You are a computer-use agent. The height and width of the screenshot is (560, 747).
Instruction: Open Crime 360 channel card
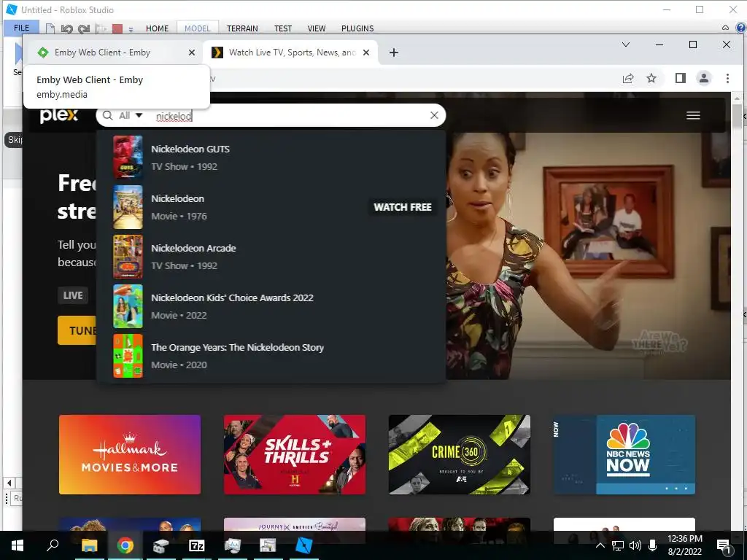460,454
